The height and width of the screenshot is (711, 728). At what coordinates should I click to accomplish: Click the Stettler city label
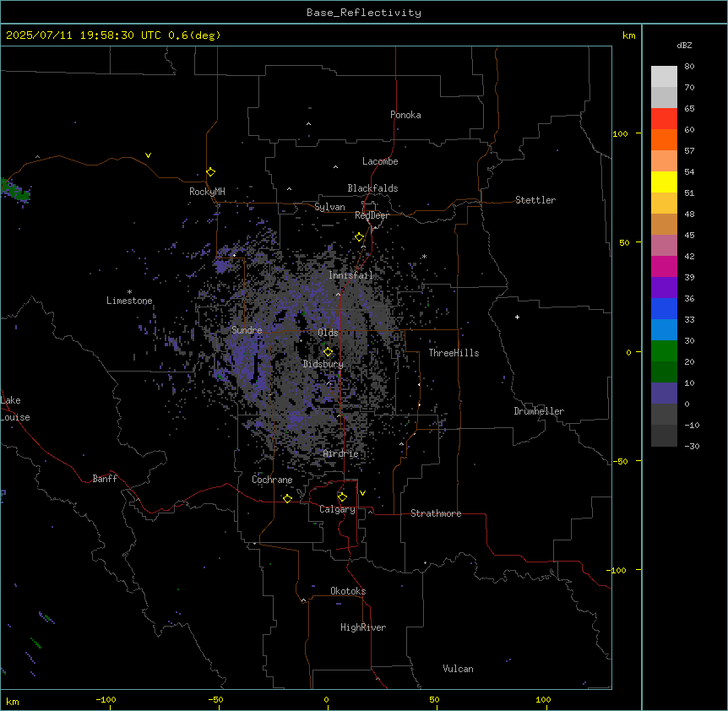[x=535, y=200]
